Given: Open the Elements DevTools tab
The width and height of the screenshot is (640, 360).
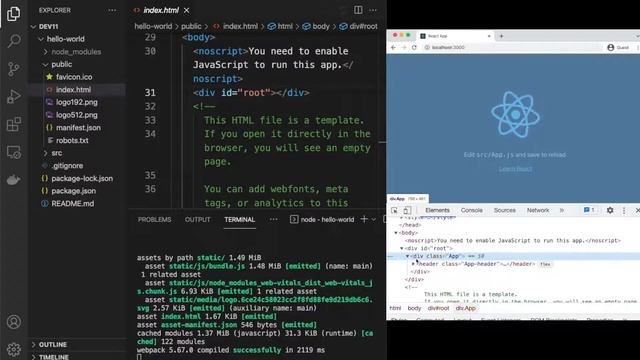Looking at the screenshot, I should [437, 210].
